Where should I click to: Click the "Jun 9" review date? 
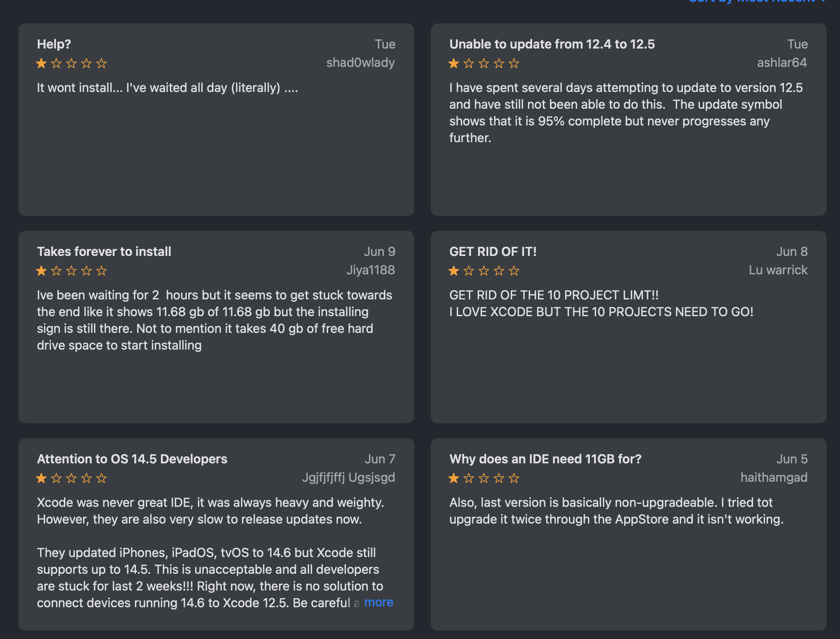379,252
